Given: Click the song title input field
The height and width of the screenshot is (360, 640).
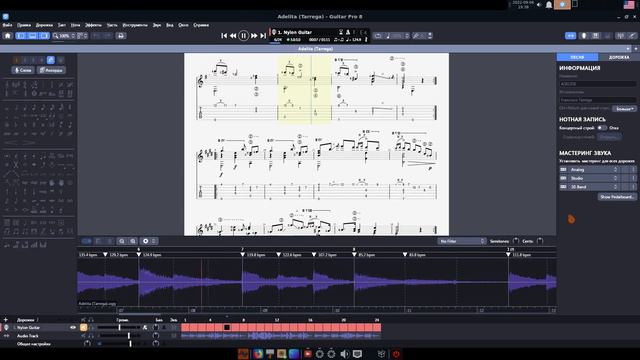Looking at the screenshot, I should (x=598, y=84).
